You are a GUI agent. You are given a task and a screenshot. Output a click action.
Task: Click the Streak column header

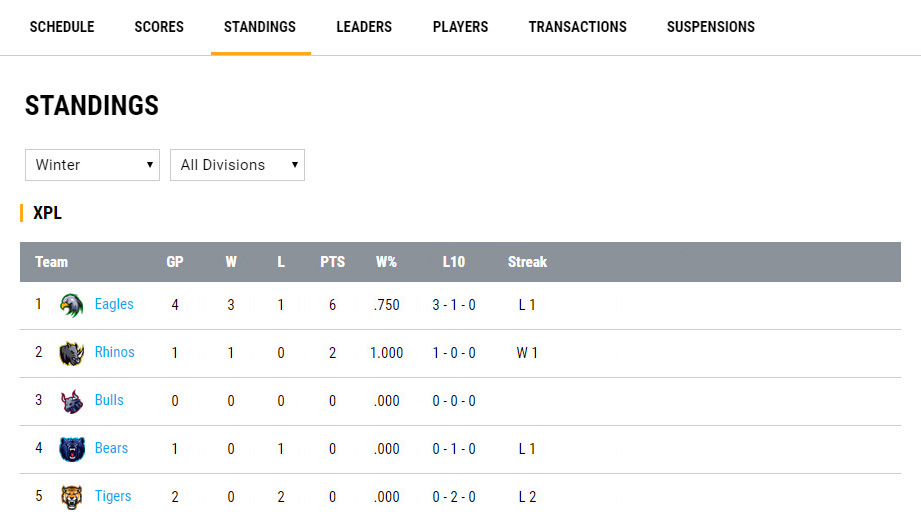tap(527, 262)
